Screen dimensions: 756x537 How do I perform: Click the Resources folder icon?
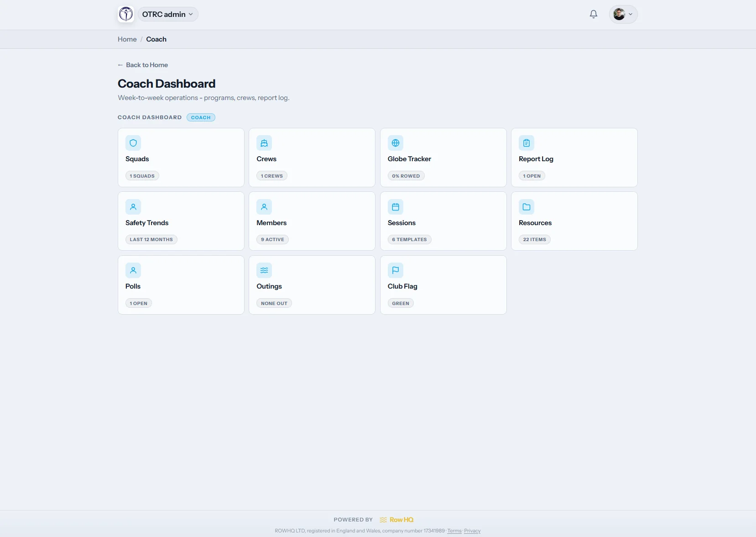coord(527,207)
